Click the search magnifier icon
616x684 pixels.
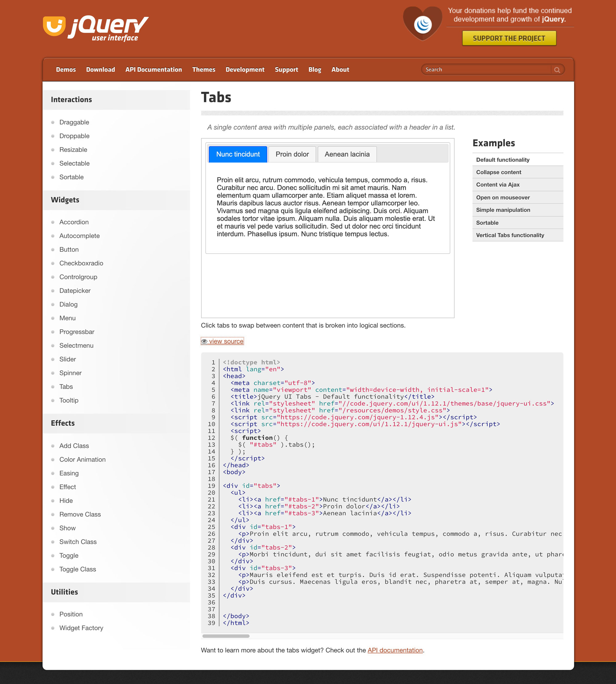point(557,70)
